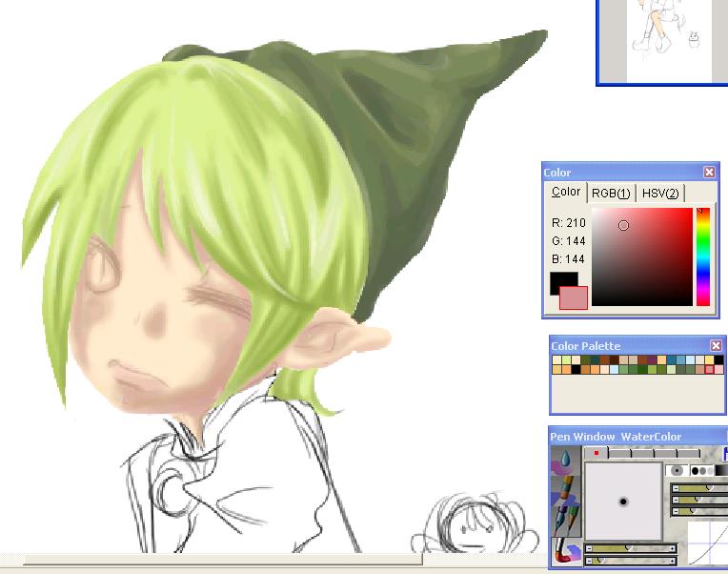
Task: Switch to the Color tab
Action: 565,192
